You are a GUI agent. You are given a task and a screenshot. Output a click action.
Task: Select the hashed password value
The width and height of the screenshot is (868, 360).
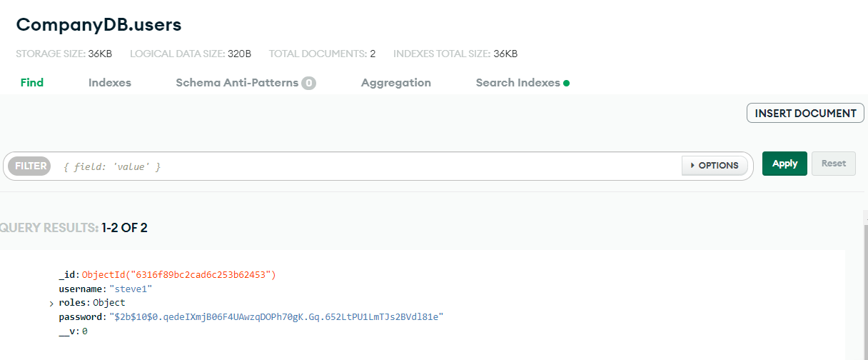point(276,317)
